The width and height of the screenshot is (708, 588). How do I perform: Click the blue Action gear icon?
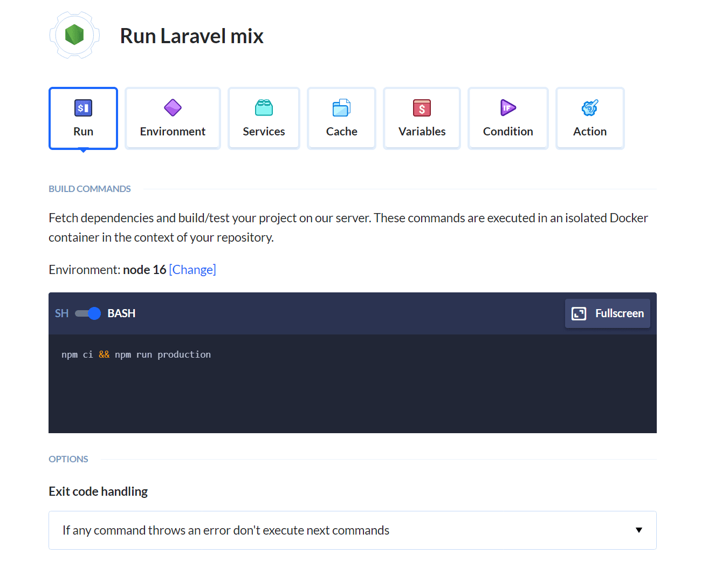(x=590, y=108)
